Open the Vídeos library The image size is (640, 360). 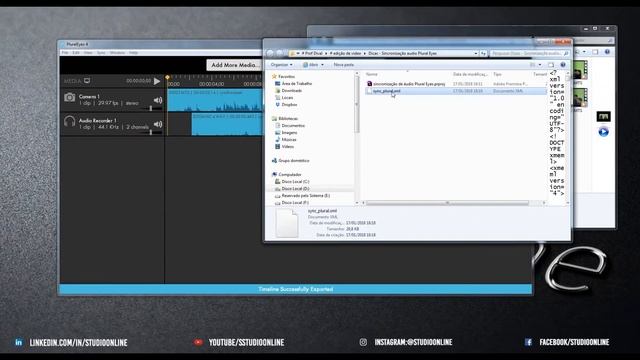coord(285,147)
